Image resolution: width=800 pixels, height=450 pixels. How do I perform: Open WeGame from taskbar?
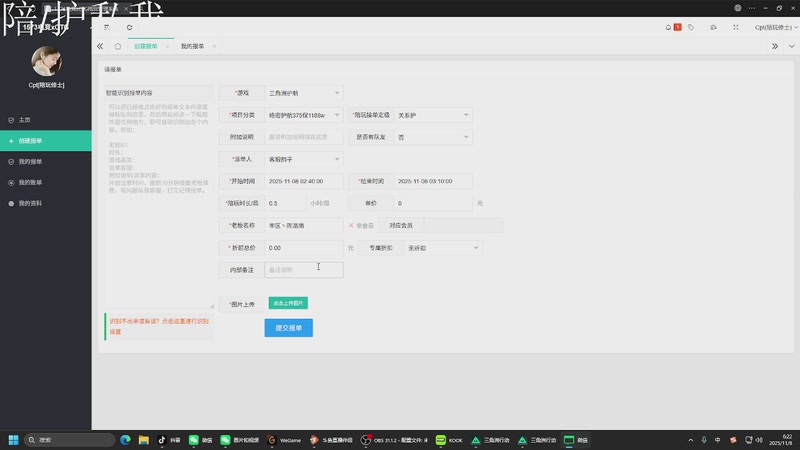point(284,440)
